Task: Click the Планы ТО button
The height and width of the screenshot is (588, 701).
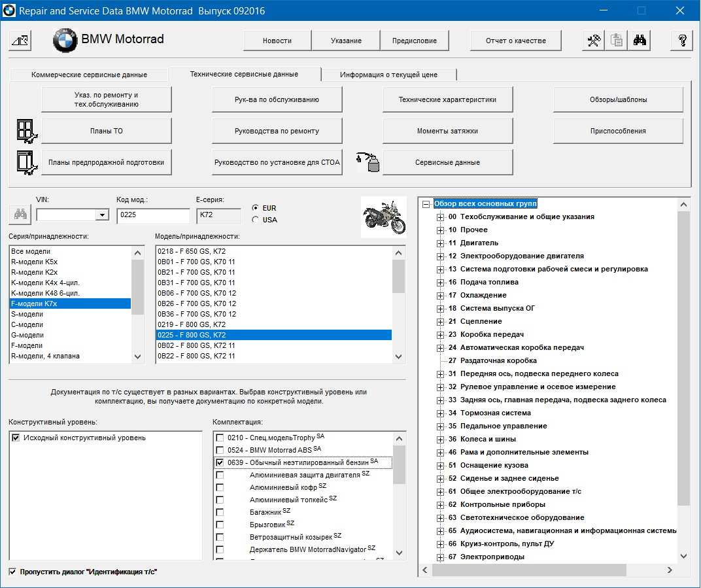Action: click(107, 131)
